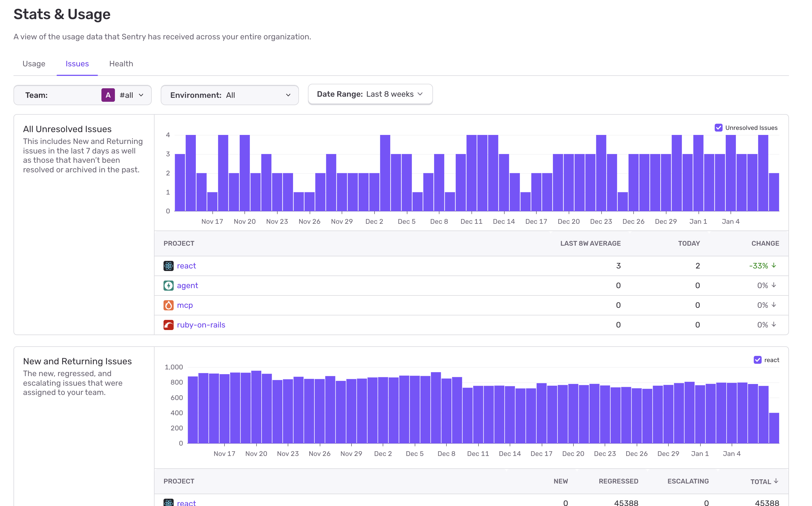Open the react project link
The width and height of the screenshot is (812, 506).
pyautogui.click(x=186, y=265)
